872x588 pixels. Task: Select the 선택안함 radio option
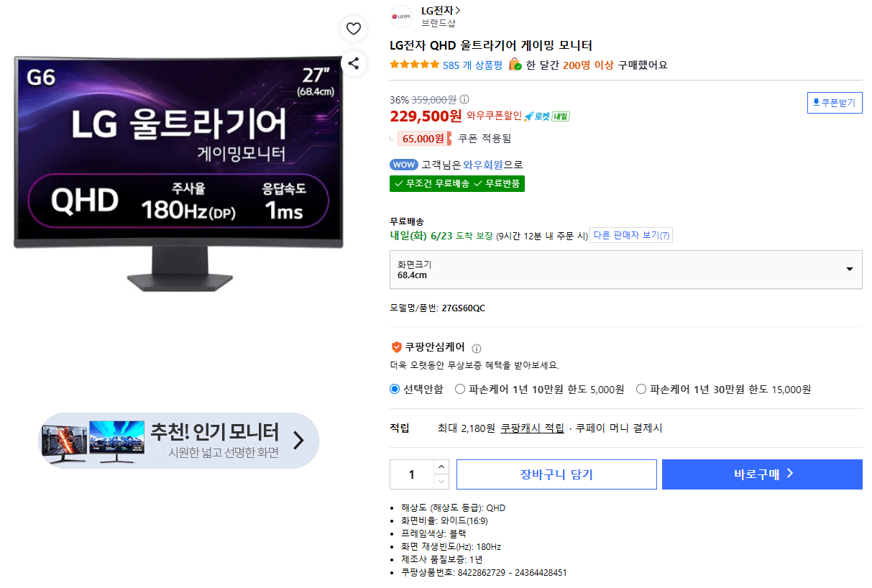pos(395,390)
